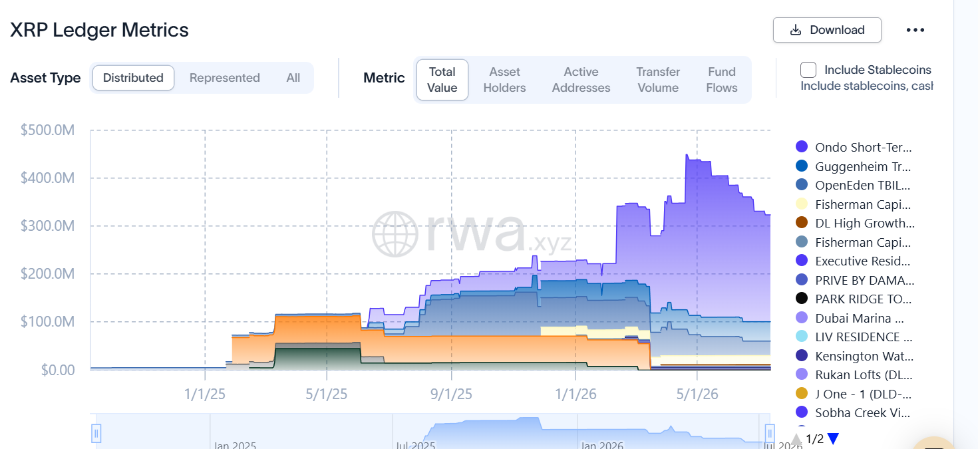Select the All asset type
The image size is (980, 449).
click(x=293, y=78)
